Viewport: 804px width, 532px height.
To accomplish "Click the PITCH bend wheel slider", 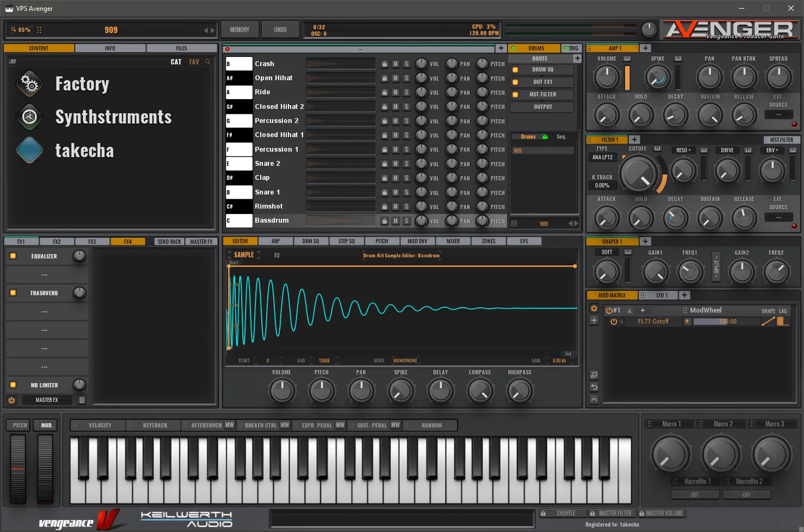I will pos(18,469).
